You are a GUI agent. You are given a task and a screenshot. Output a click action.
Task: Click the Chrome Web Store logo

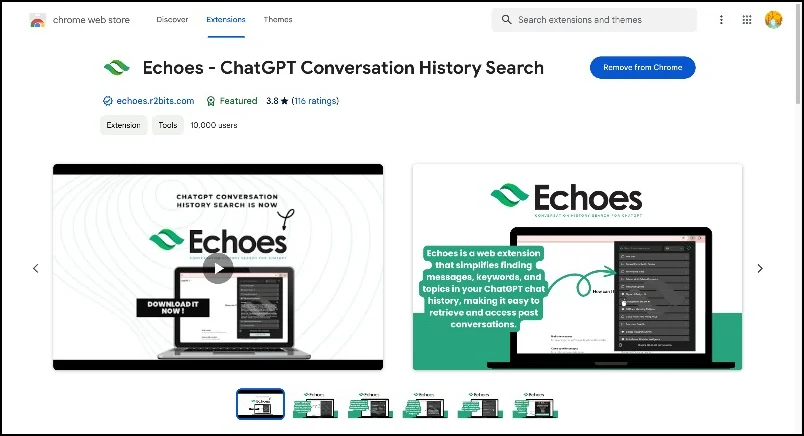click(x=37, y=20)
